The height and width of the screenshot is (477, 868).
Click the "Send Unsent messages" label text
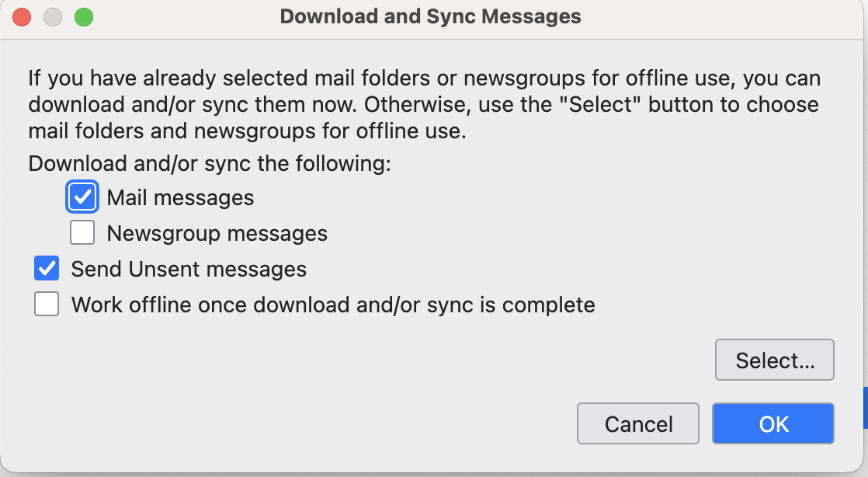tap(189, 269)
